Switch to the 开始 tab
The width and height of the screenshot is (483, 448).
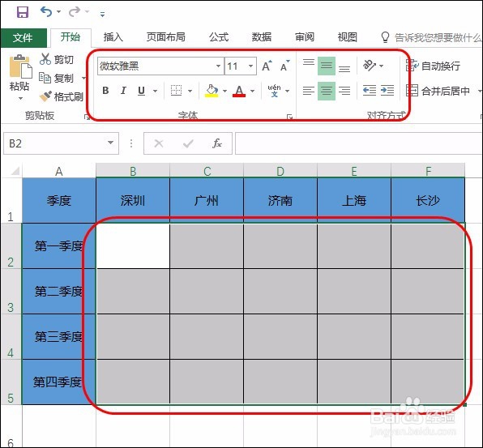pyautogui.click(x=71, y=37)
